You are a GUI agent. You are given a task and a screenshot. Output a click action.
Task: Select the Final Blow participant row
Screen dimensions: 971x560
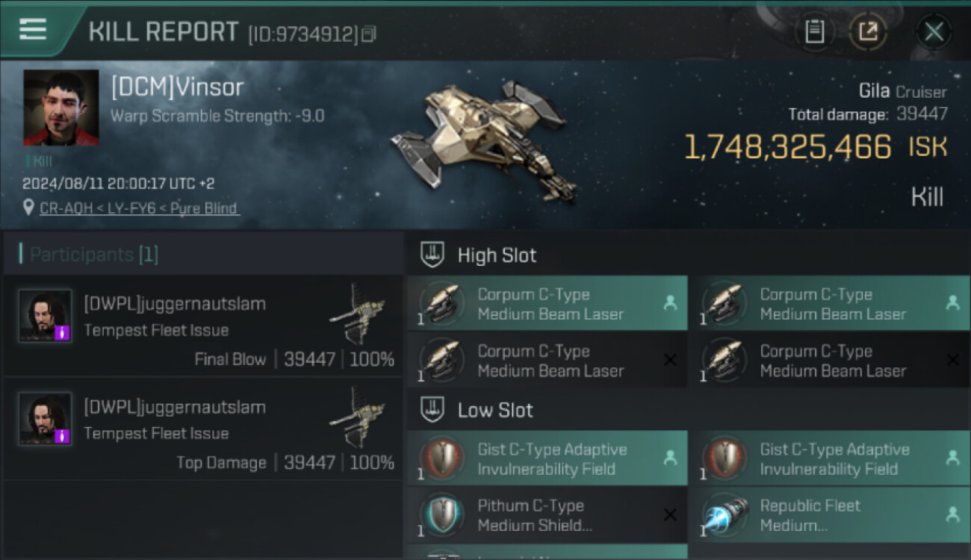[x=202, y=326]
